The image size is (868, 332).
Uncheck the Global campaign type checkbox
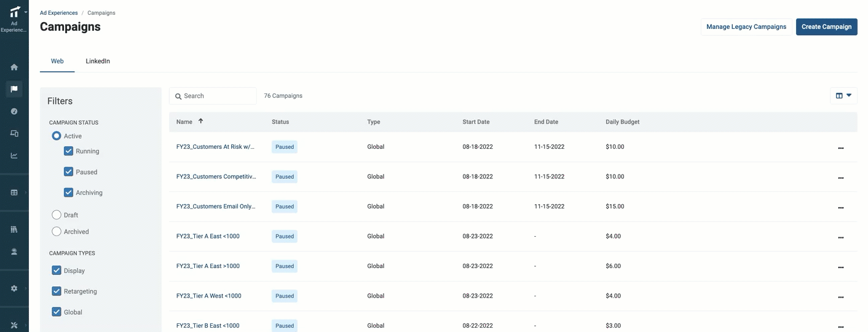point(57,312)
